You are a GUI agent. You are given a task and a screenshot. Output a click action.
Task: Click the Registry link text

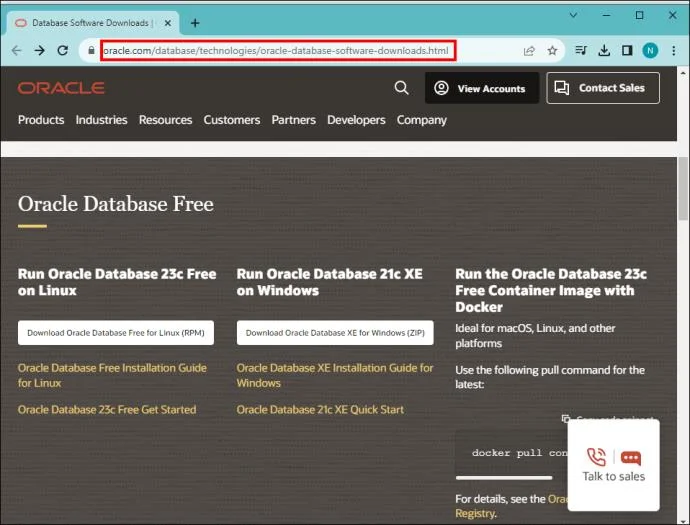476,514
